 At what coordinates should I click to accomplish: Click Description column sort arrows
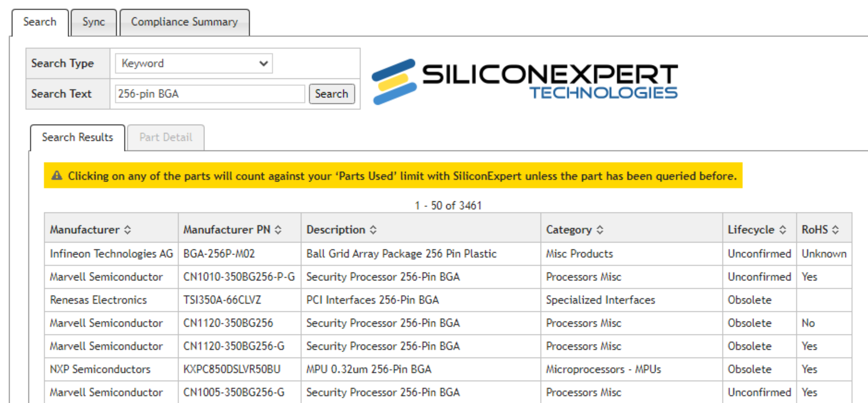click(x=373, y=230)
